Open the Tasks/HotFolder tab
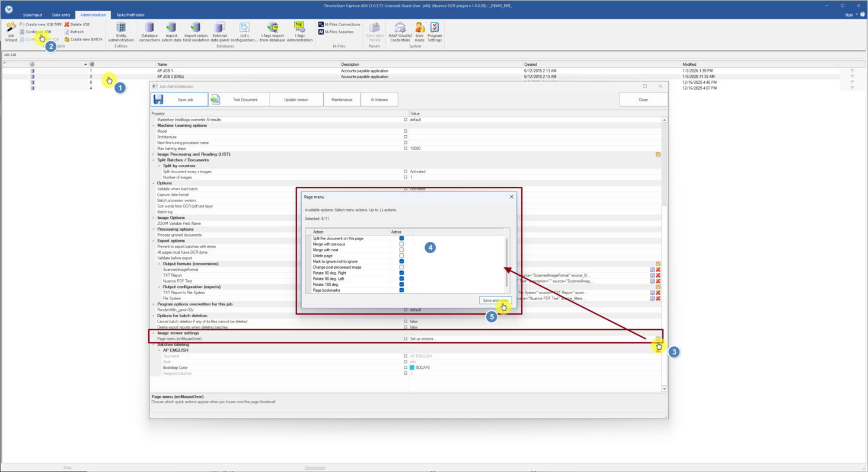 (130, 15)
